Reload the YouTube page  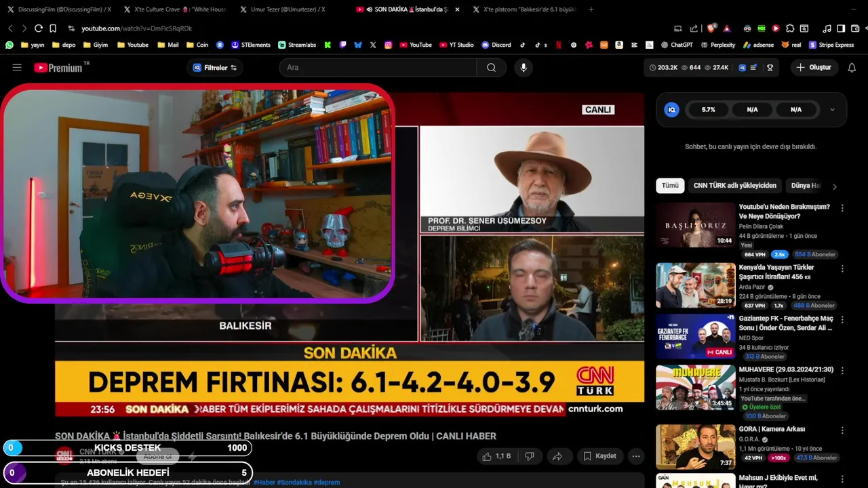(39, 28)
